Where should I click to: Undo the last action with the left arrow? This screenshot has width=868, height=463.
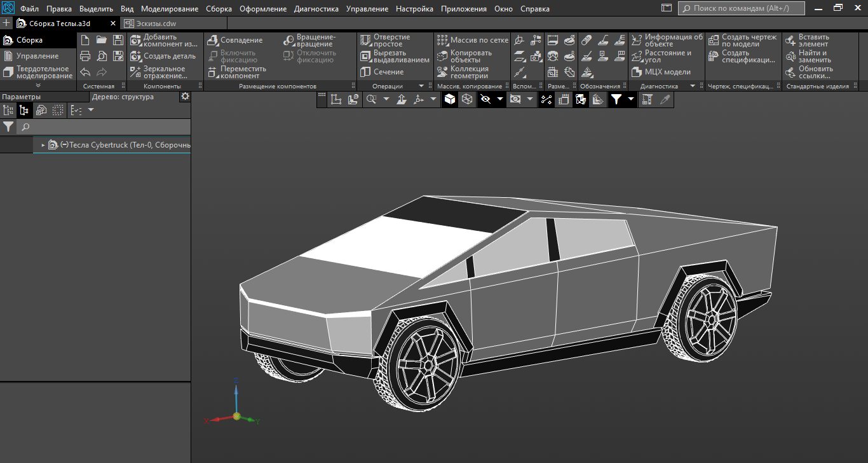click(85, 72)
